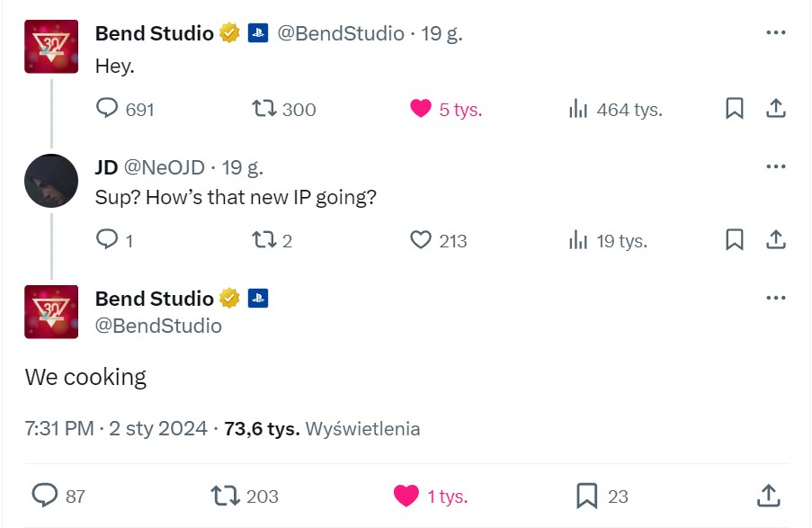Open more options for the "Hey." tweet
Screen dimensions: 812x528
tap(775, 33)
